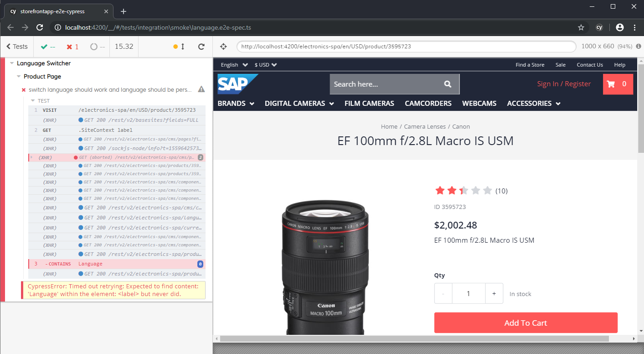The height and width of the screenshot is (354, 644).
Task: Collapse the Language Switcher suite
Action: 12,63
